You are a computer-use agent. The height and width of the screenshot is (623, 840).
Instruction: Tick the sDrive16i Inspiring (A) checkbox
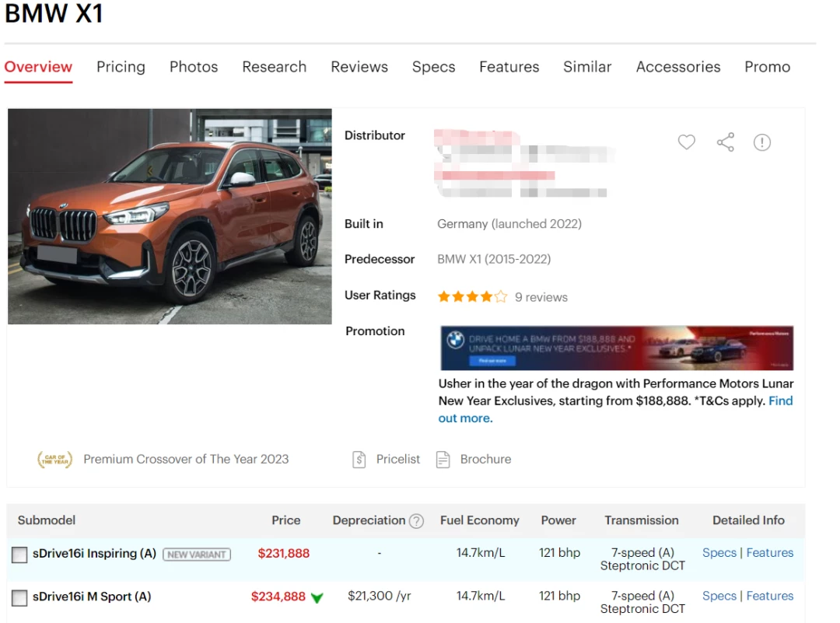(x=19, y=555)
